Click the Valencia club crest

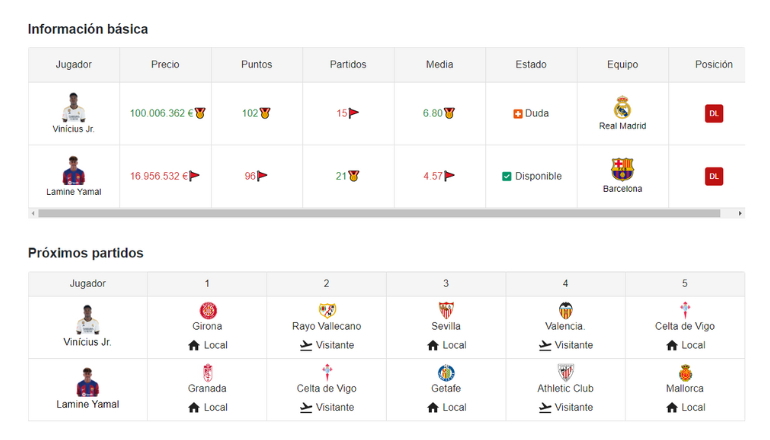pyautogui.click(x=565, y=310)
